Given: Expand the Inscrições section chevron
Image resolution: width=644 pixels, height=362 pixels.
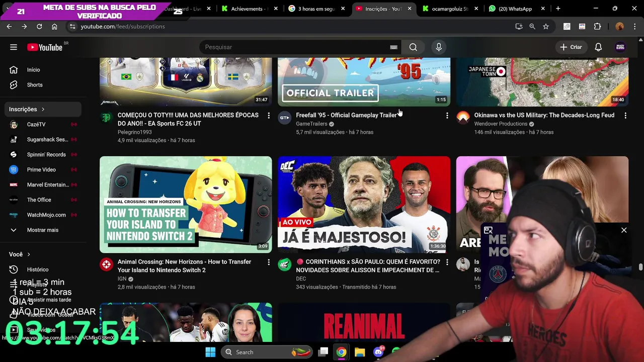Looking at the screenshot, I should pos(43,109).
